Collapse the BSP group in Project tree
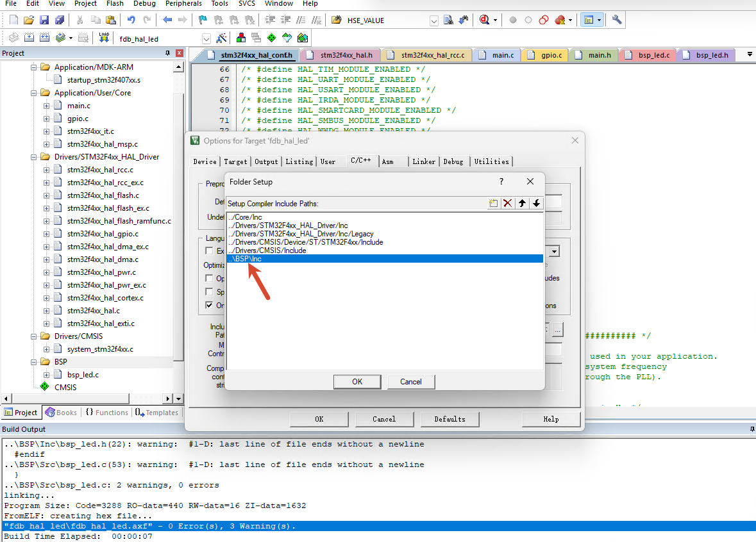The height and width of the screenshot is (542, 756). [x=34, y=362]
